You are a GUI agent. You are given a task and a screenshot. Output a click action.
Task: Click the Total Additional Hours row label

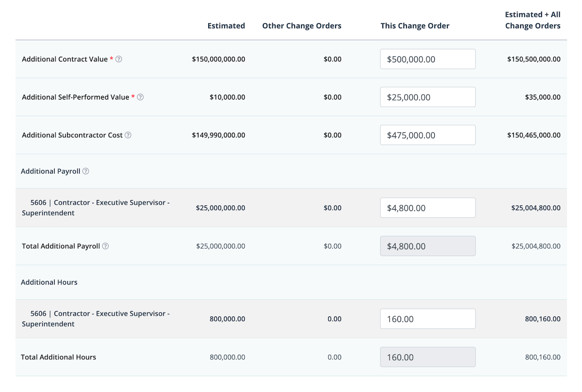[x=59, y=357]
